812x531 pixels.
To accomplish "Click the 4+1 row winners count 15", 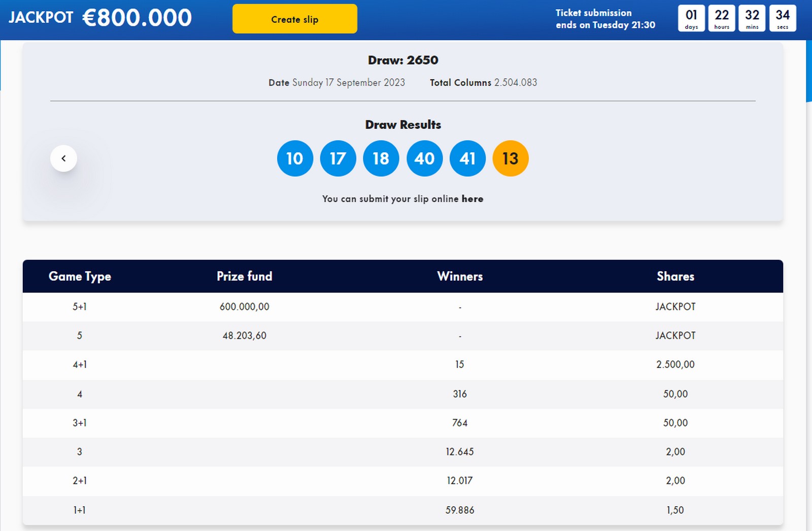I will (459, 364).
